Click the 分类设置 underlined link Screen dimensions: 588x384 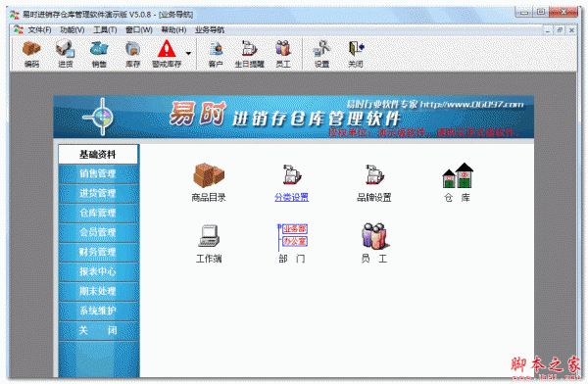[291, 197]
